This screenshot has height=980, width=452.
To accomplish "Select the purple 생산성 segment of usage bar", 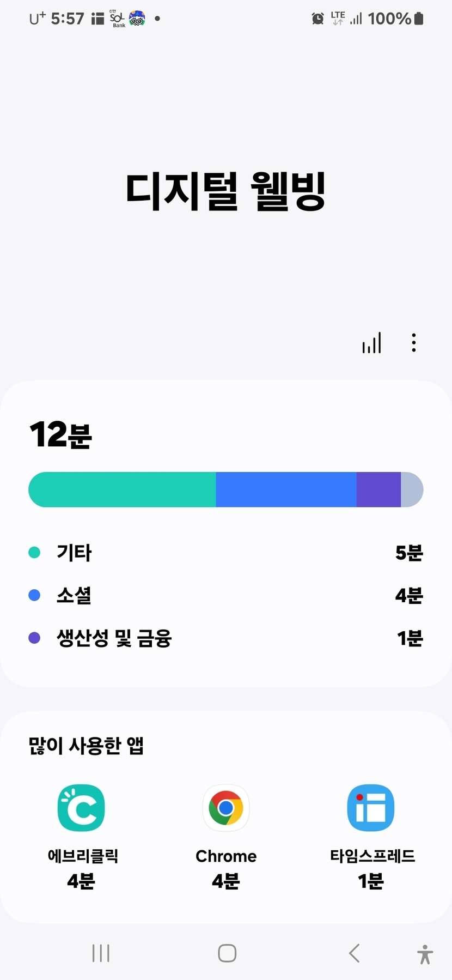I will (378, 489).
